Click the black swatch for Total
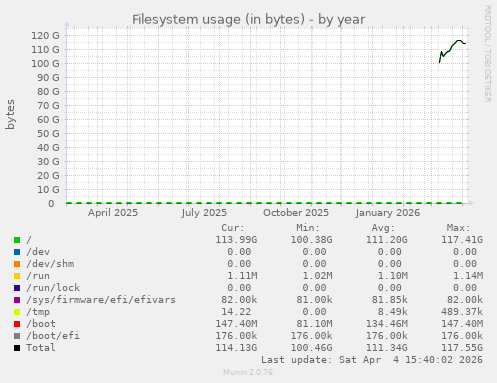The width and height of the screenshot is (497, 383). 17,348
